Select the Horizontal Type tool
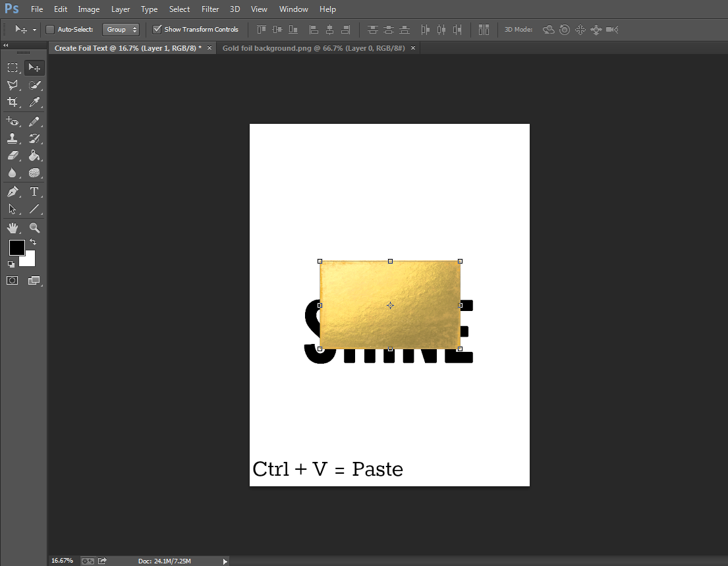Image resolution: width=728 pixels, height=566 pixels. 34,190
